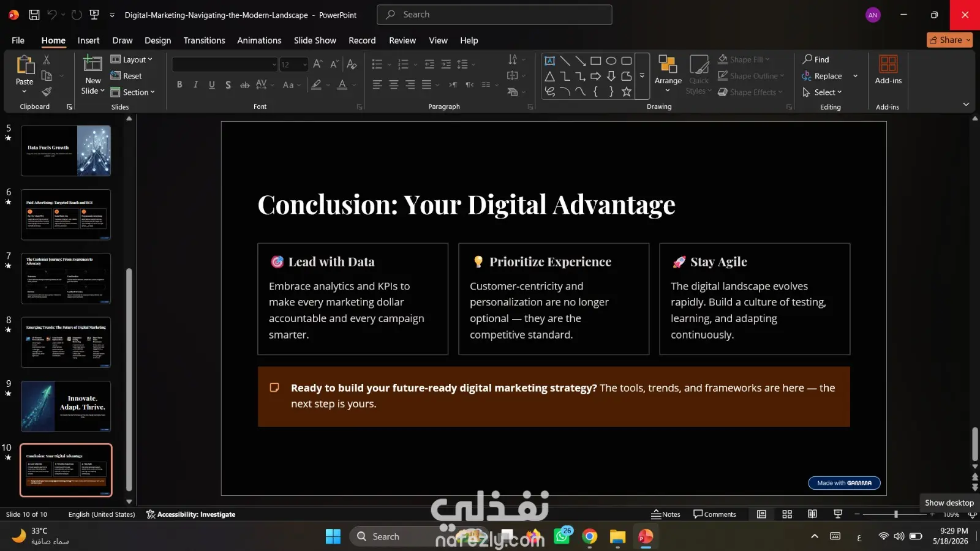The height and width of the screenshot is (551, 980).
Task: Open Chrome from the Windows taskbar
Action: point(590,537)
